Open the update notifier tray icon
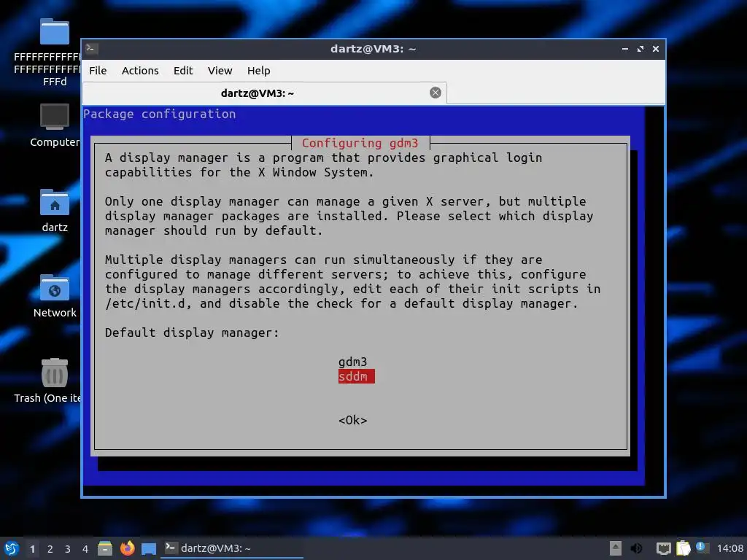Screen dimensions: 747x560 click(x=702, y=547)
